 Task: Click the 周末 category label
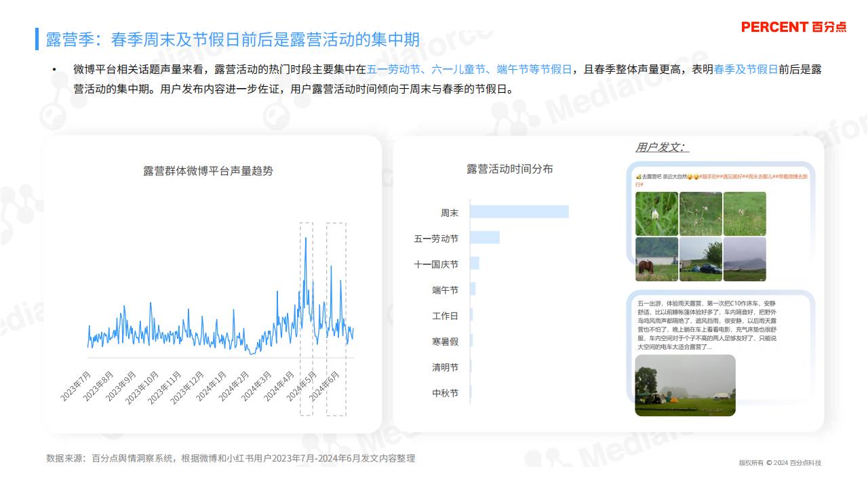tap(450, 213)
